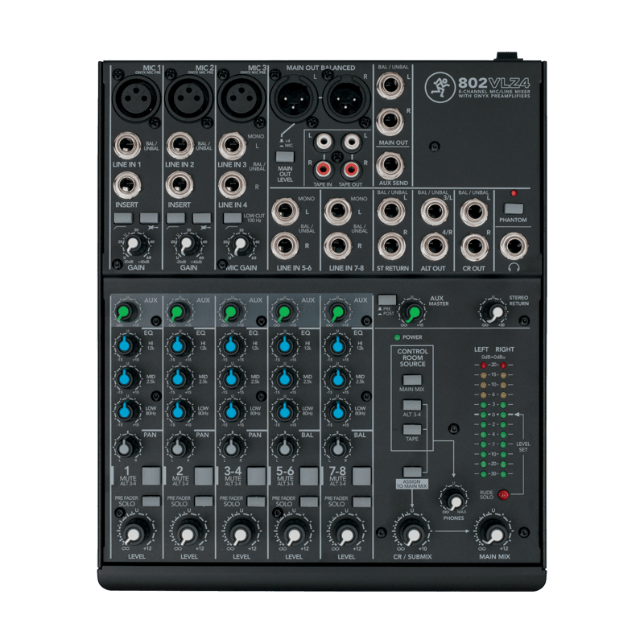
Task: Click the ALT OUT 3/L jack
Action: (x=434, y=211)
